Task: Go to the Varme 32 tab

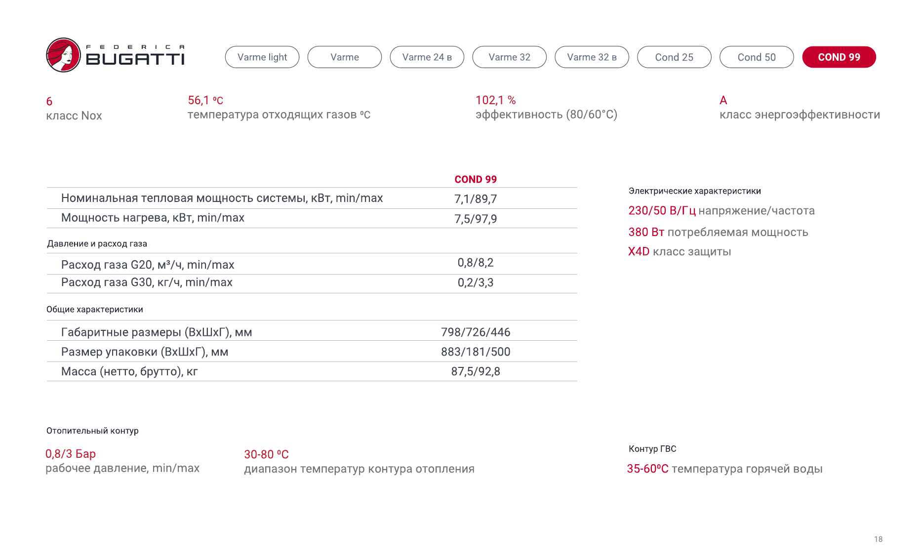Action: click(509, 57)
